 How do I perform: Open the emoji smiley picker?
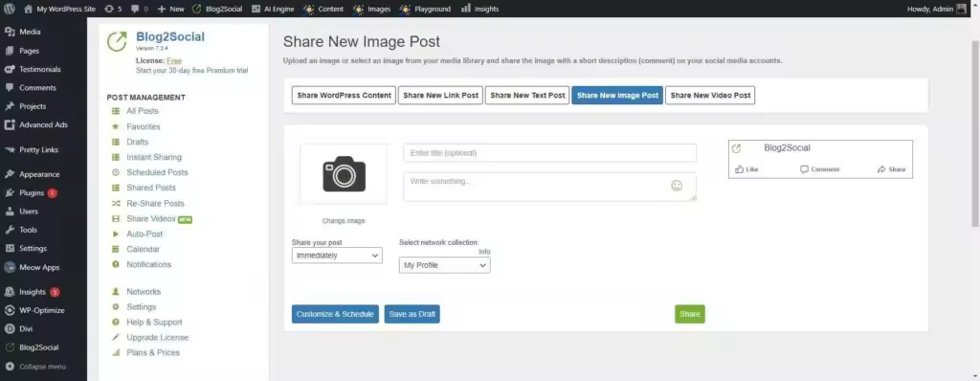point(677,186)
